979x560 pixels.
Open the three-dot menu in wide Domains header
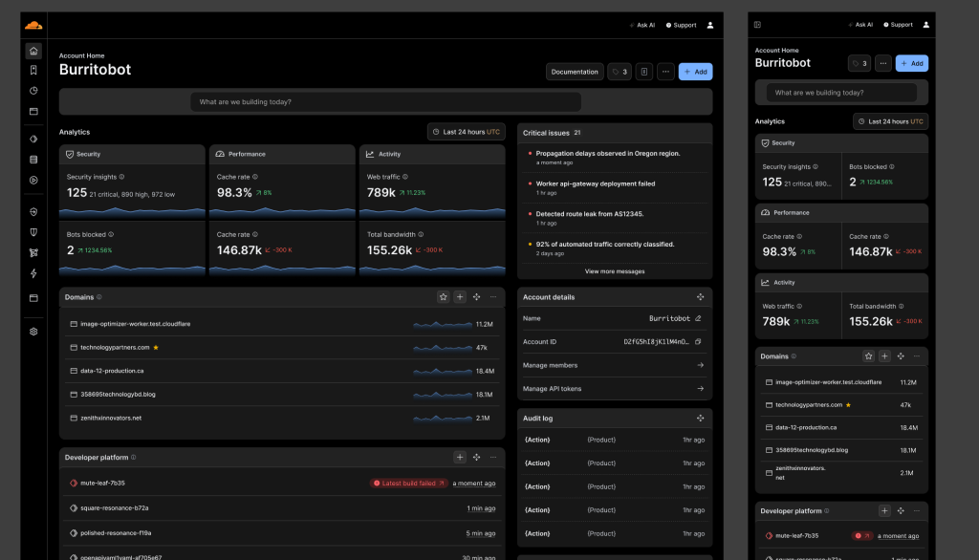tap(493, 297)
